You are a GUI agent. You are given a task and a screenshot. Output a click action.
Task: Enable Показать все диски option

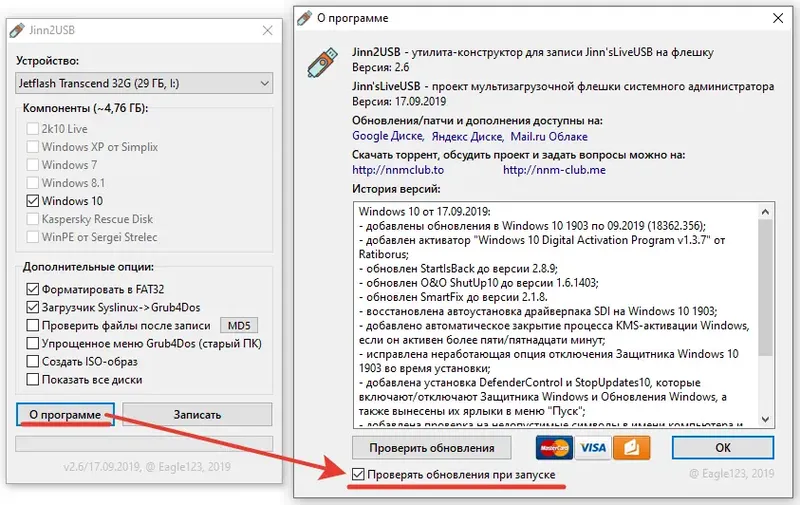tap(33, 380)
